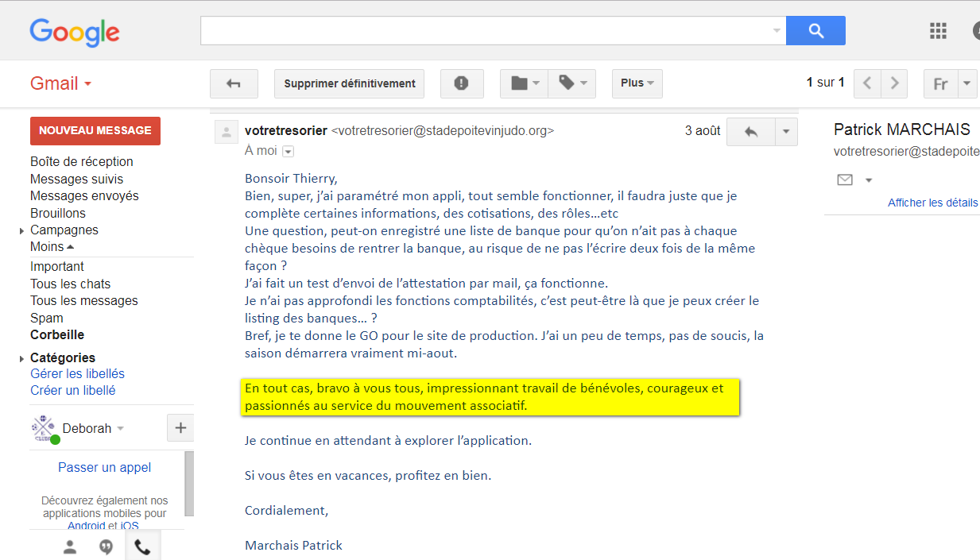Click the blue search magnifier button
The image size is (980, 560).
815,31
